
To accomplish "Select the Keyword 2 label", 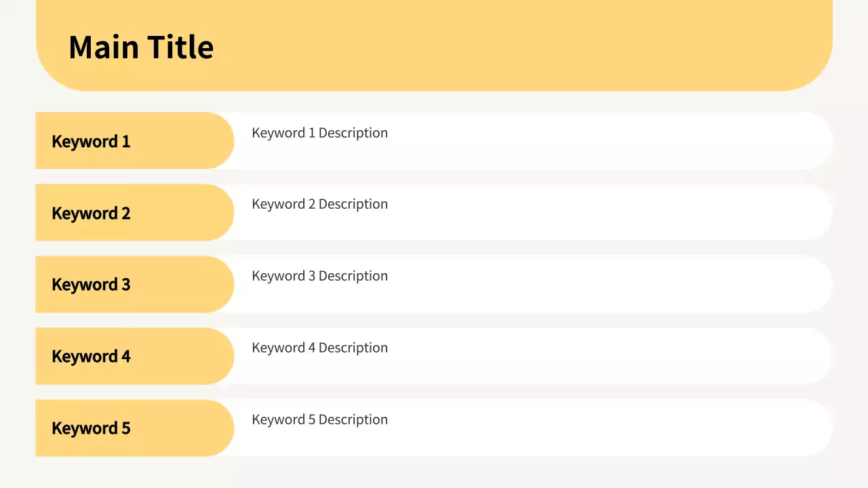I will (91, 213).
